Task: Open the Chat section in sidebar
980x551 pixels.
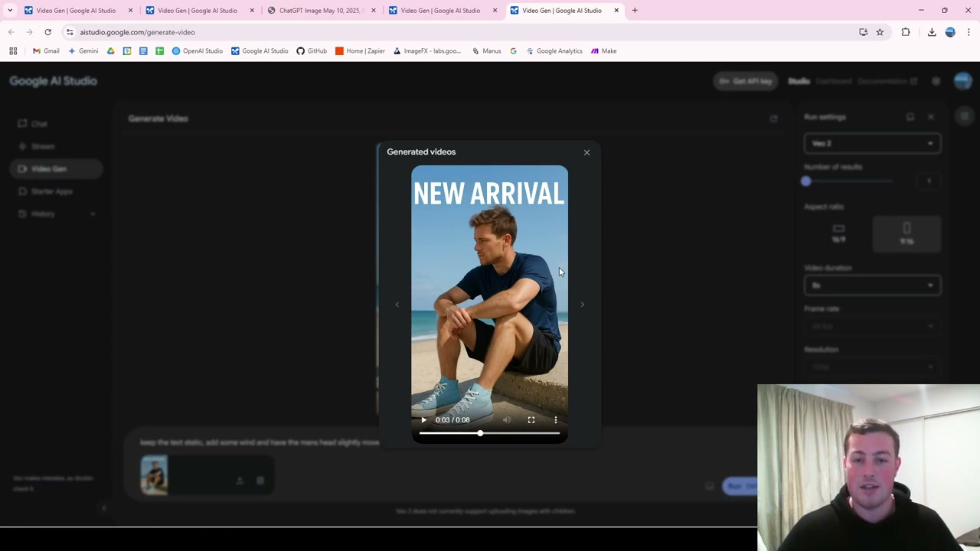Action: click(55, 123)
